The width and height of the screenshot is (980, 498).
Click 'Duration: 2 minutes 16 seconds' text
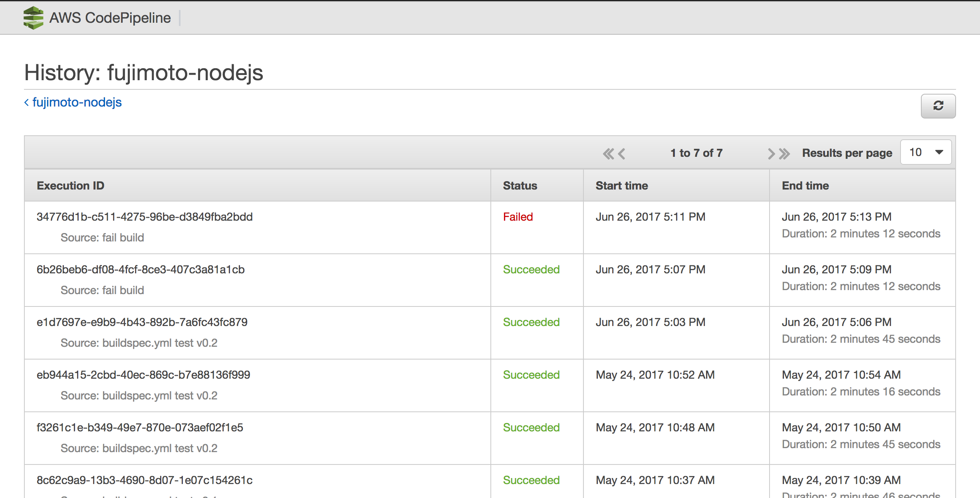861,391
